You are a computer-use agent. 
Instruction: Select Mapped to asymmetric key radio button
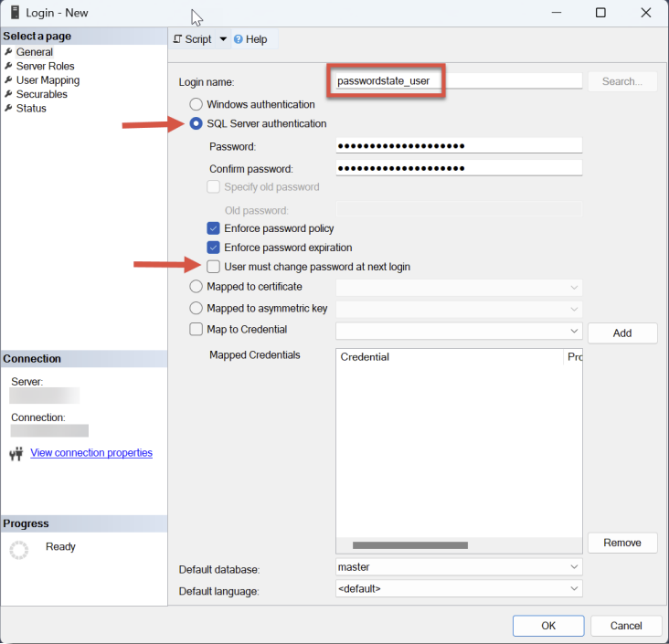(x=196, y=308)
